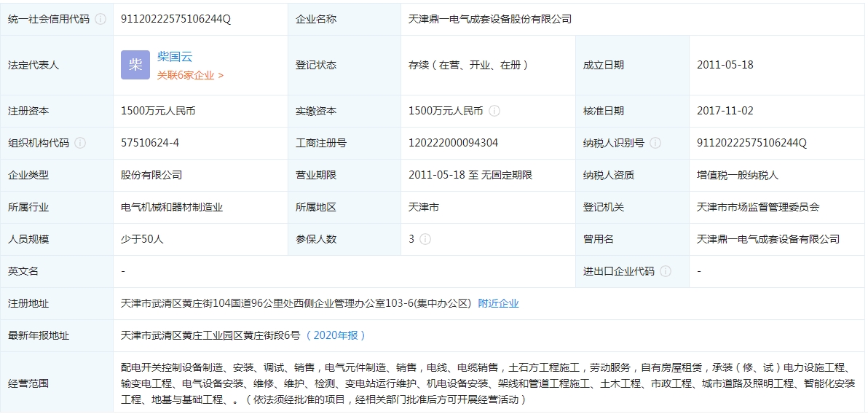This screenshot has height=414, width=868.
Task: Open 附近企业 nearby companies link
Action: point(498,303)
